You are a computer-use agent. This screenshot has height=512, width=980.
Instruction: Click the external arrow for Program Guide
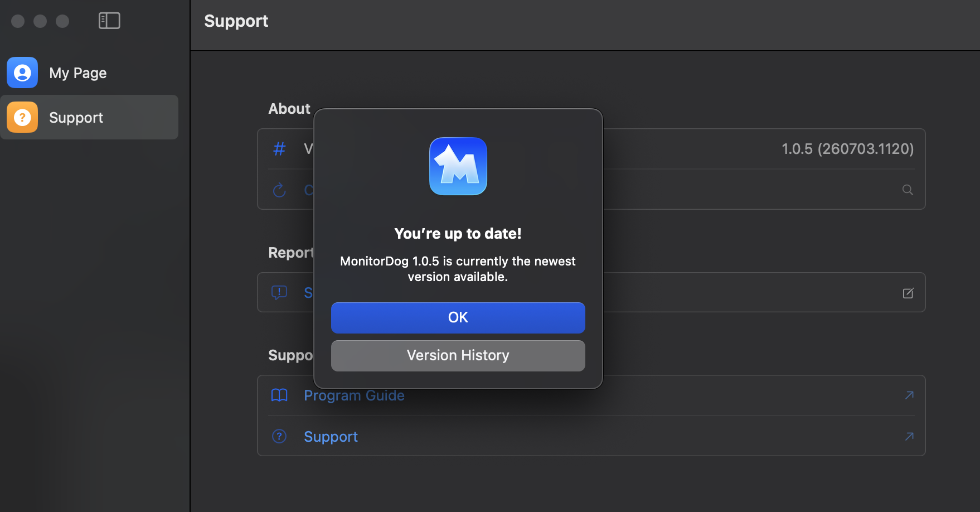coord(909,395)
